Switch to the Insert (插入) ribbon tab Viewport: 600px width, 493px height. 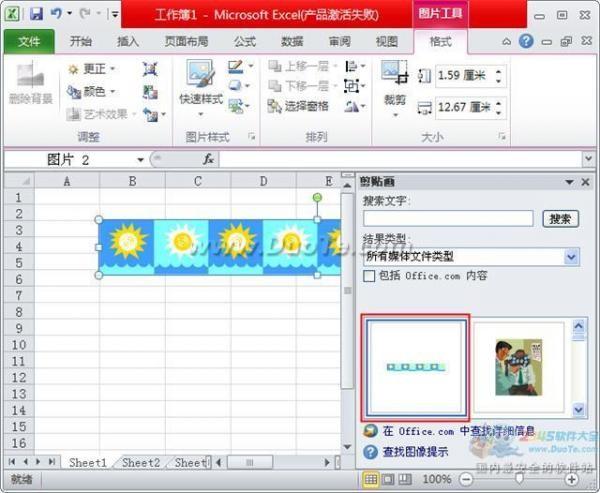click(128, 41)
